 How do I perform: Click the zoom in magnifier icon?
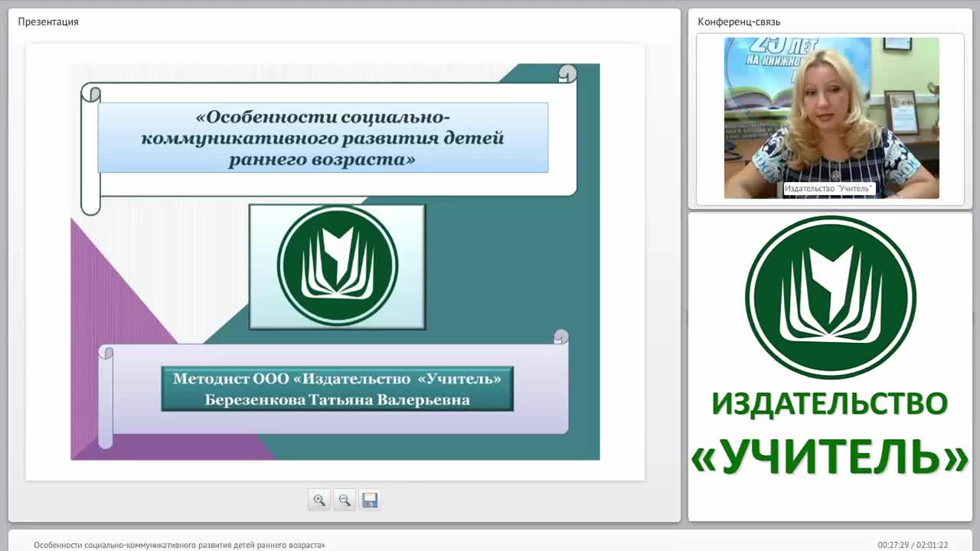tap(319, 500)
